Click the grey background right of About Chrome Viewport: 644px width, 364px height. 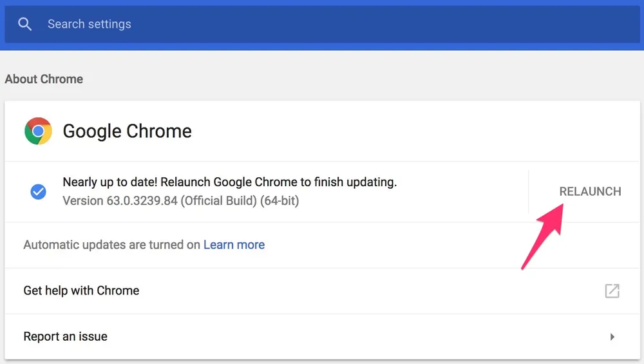click(361, 79)
